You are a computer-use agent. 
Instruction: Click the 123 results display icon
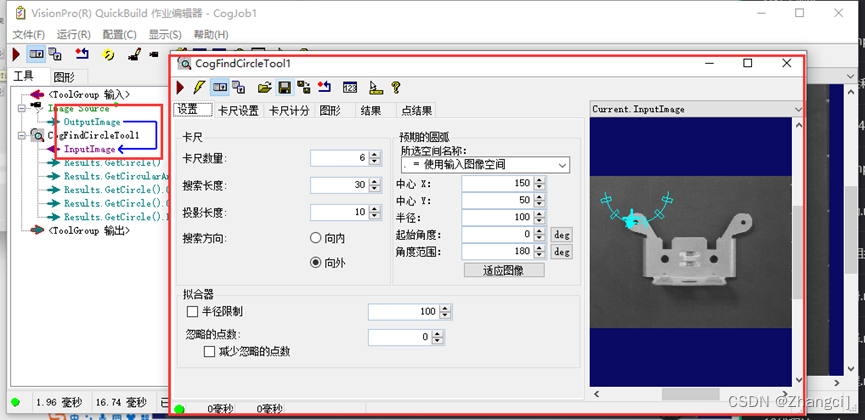[x=350, y=87]
